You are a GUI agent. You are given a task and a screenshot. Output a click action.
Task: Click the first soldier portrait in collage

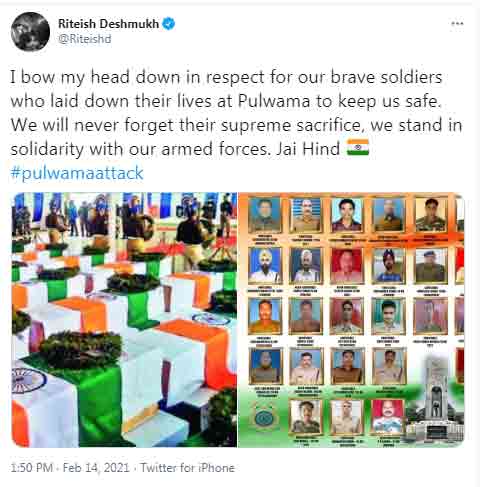265,216
